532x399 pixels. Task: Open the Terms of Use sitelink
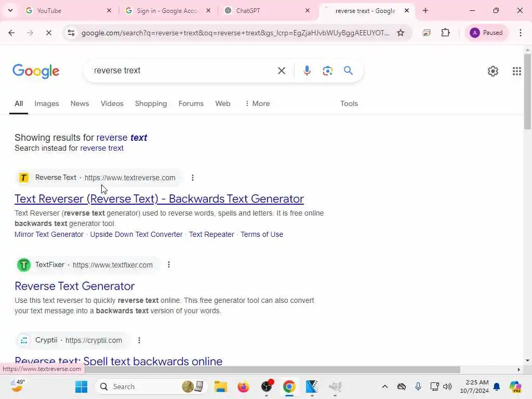click(x=262, y=234)
